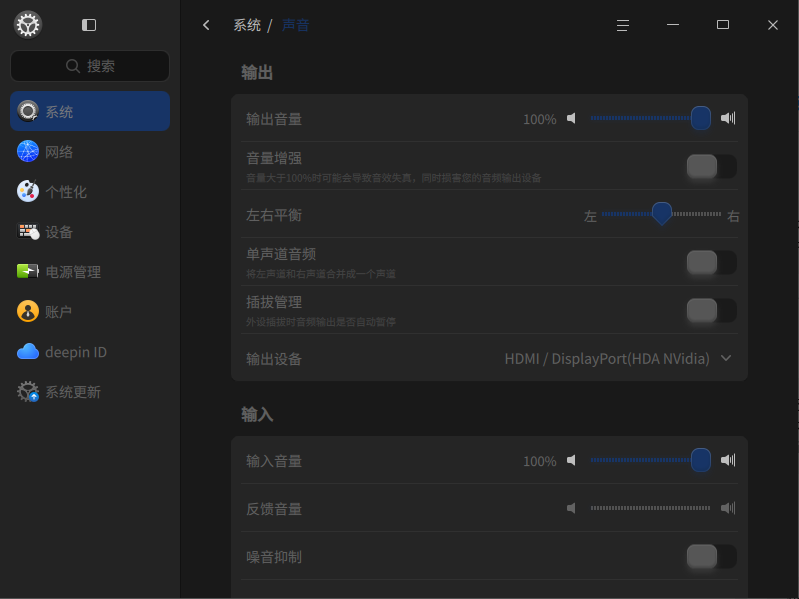
Task: Click the 电源管理 battery icon
Action: 28,271
